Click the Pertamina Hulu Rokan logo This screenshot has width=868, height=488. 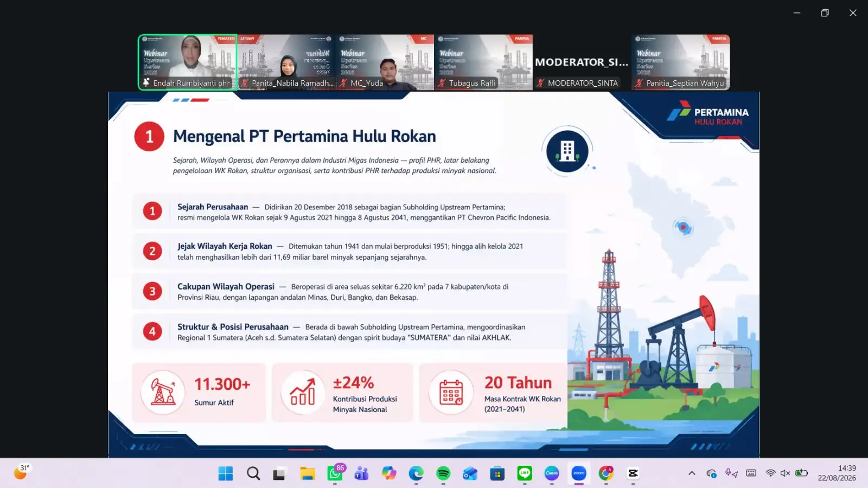click(x=707, y=113)
